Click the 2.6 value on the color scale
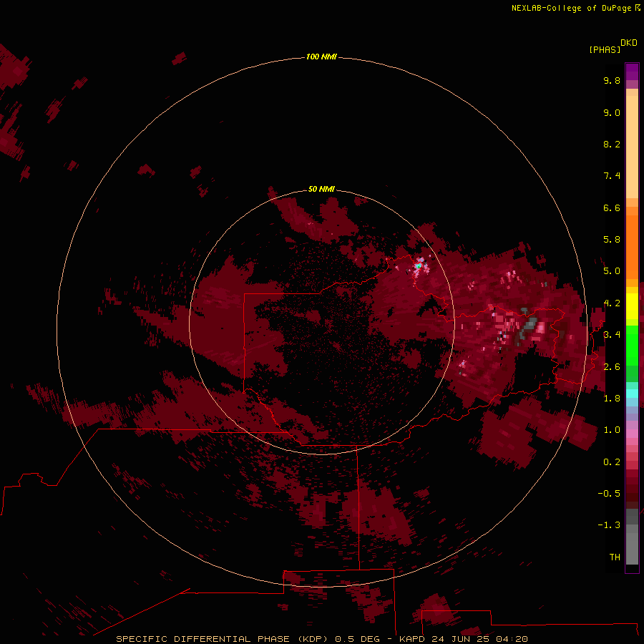 click(x=612, y=367)
